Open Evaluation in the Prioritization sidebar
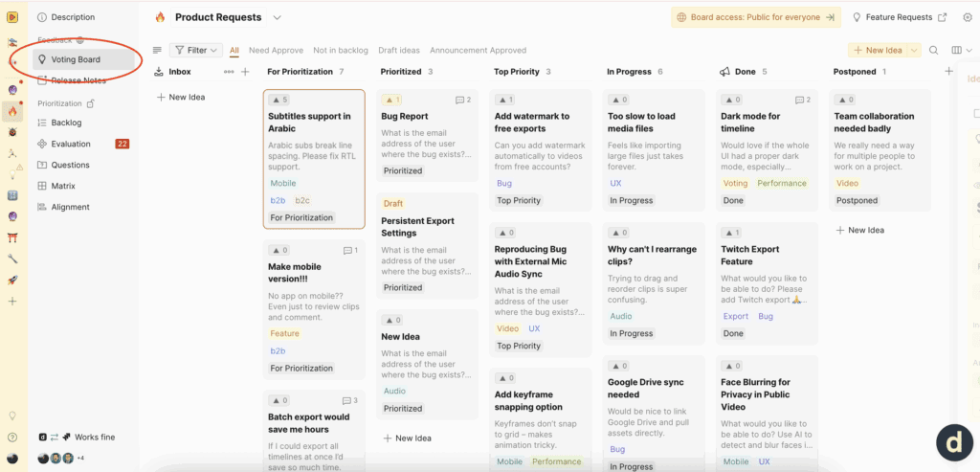Viewport: 980px width, 472px height. tap(71, 144)
